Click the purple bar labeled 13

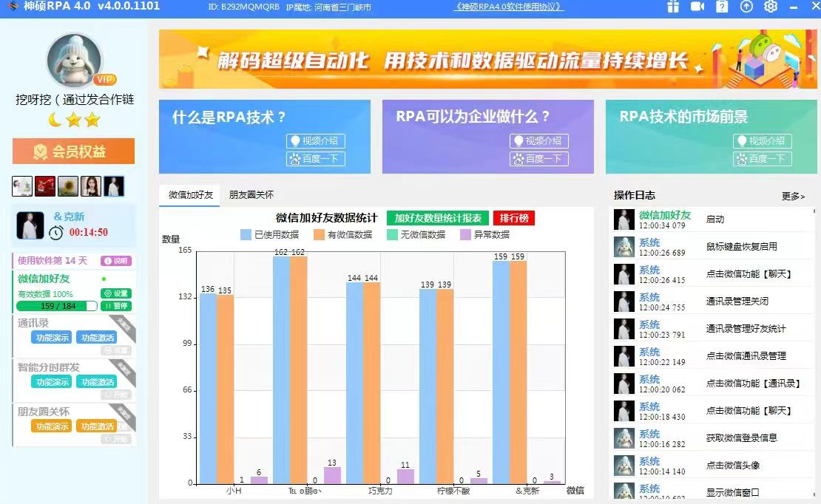click(332, 475)
